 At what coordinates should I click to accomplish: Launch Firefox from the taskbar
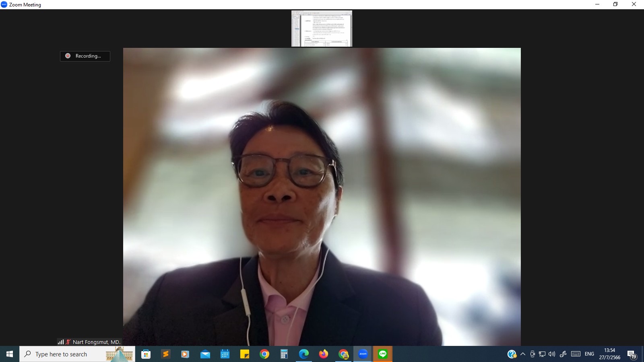(324, 354)
